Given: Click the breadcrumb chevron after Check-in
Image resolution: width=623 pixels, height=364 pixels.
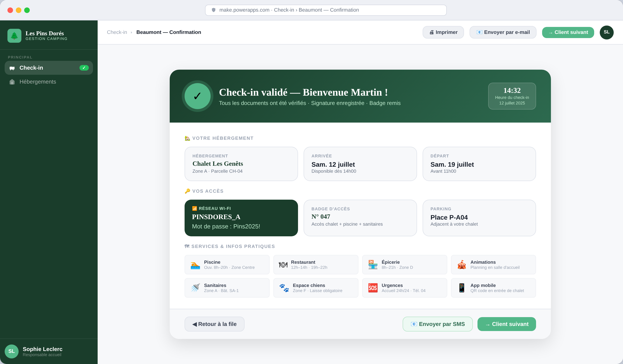Looking at the screenshot, I should click(132, 32).
